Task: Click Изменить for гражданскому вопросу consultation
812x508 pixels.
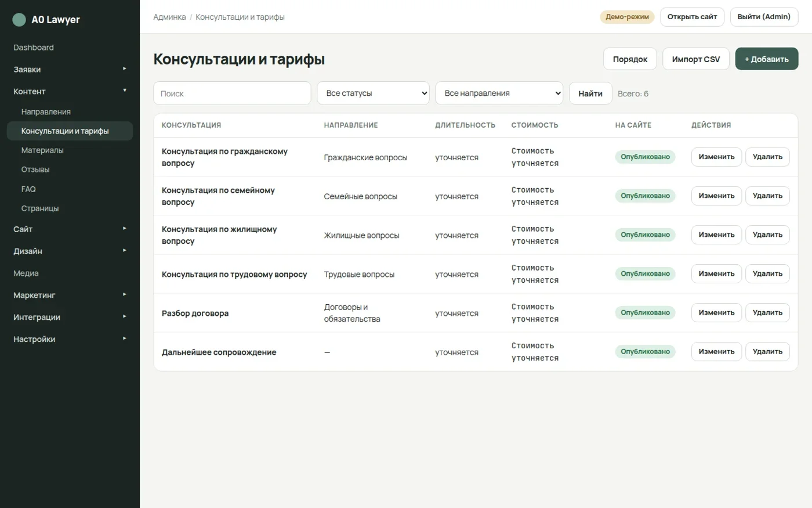Action: [716, 157]
